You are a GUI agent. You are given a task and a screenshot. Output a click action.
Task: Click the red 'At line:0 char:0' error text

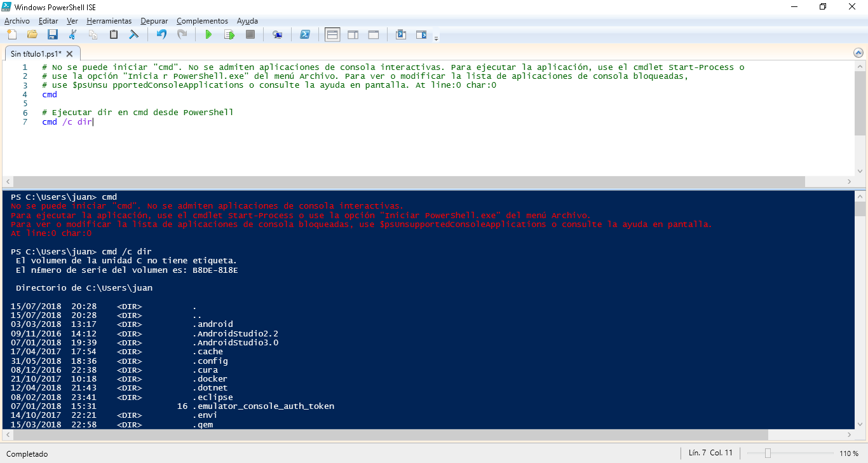(x=51, y=233)
